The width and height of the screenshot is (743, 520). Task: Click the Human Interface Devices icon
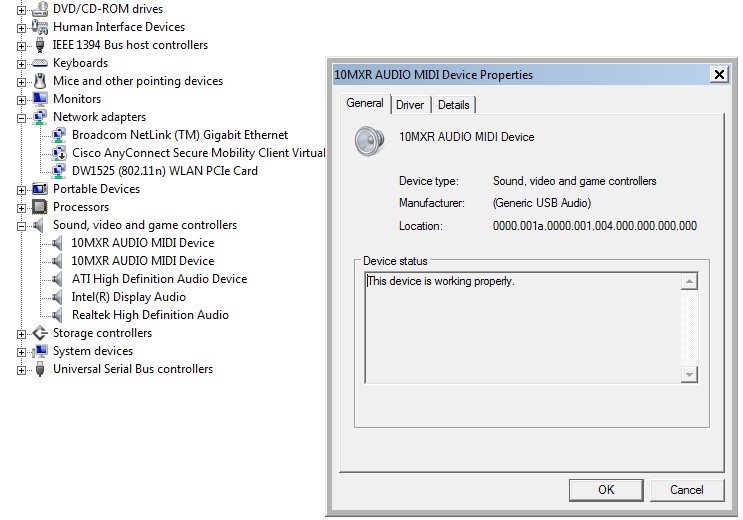pyautogui.click(x=40, y=27)
